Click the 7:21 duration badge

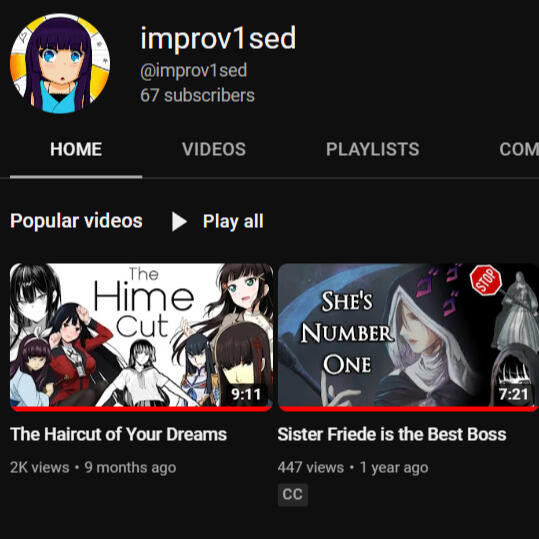click(x=513, y=394)
